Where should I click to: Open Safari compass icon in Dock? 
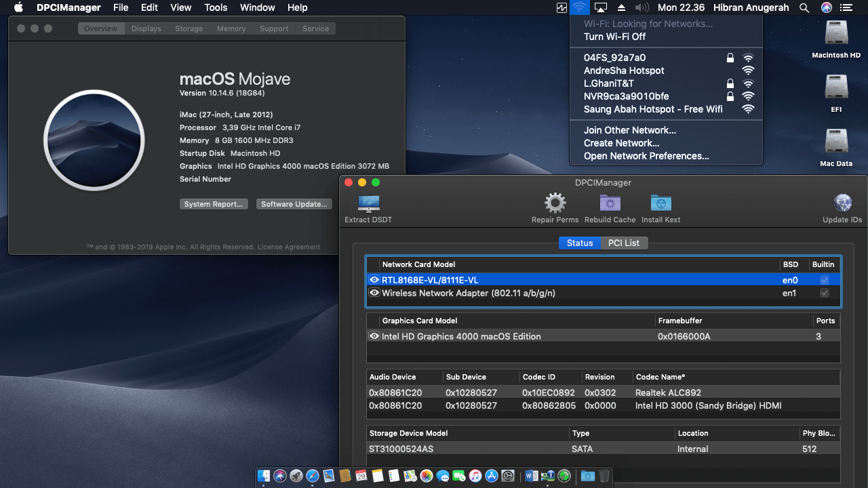(313, 476)
